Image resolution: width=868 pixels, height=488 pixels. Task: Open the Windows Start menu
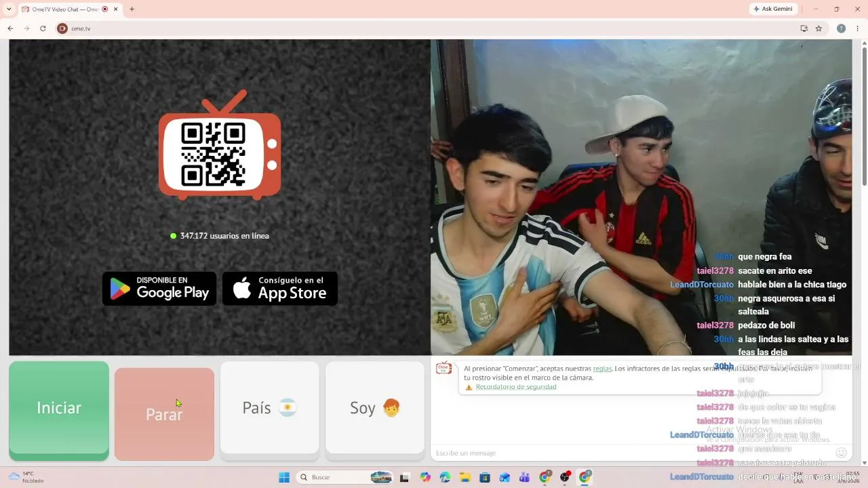tap(284, 477)
